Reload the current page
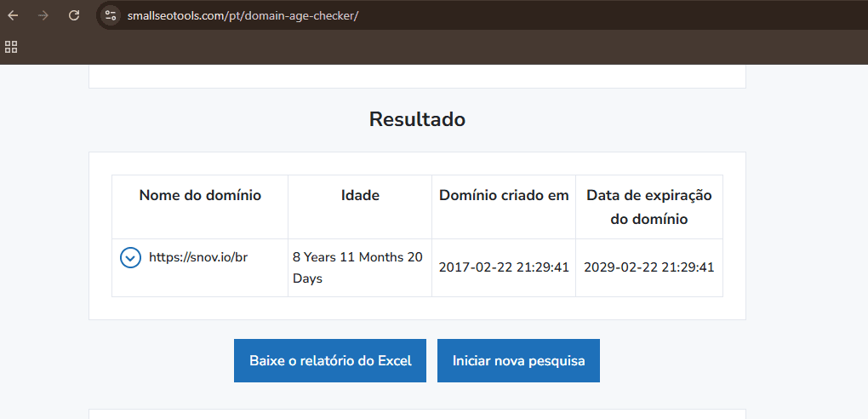 74,15
